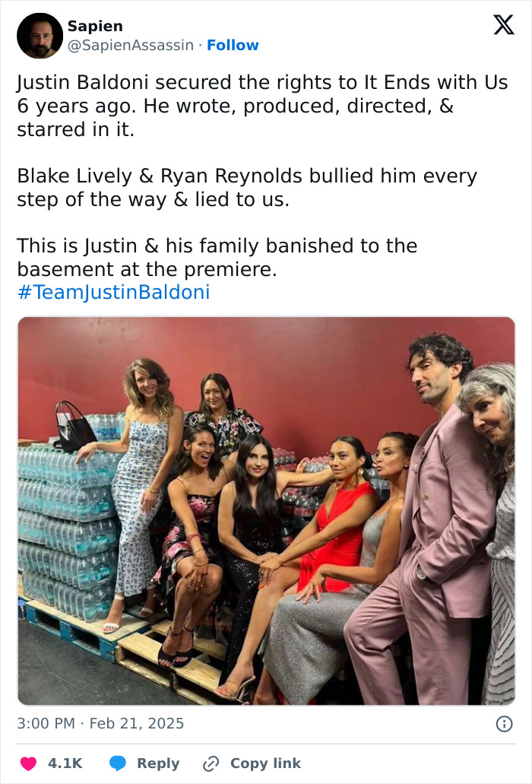532x784 pixels.
Task: Open Sapien's display name
Action: tap(94, 25)
